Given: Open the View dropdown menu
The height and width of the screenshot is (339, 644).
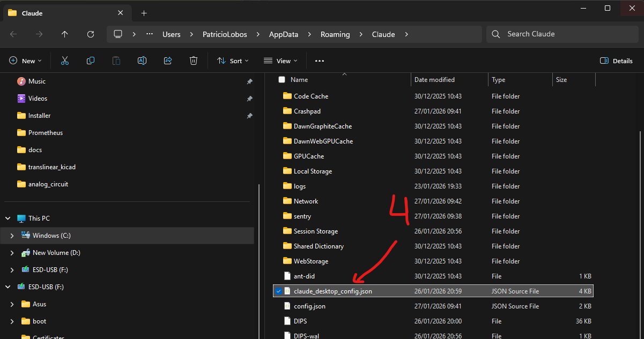Looking at the screenshot, I should [x=280, y=61].
